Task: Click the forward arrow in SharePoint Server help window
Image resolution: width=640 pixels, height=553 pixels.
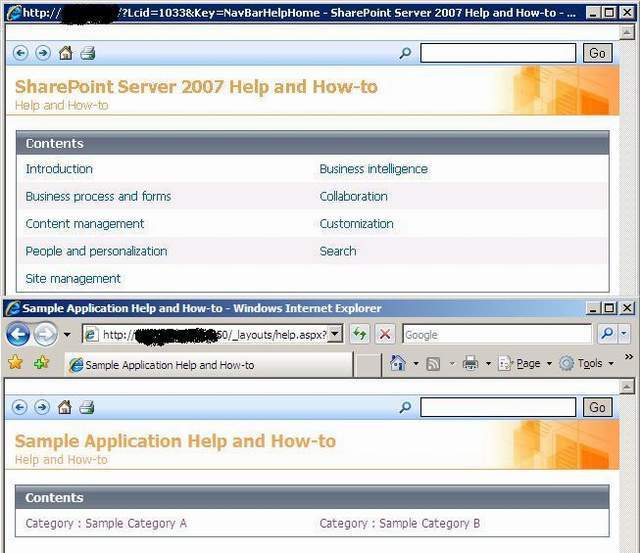Action: coord(43,53)
